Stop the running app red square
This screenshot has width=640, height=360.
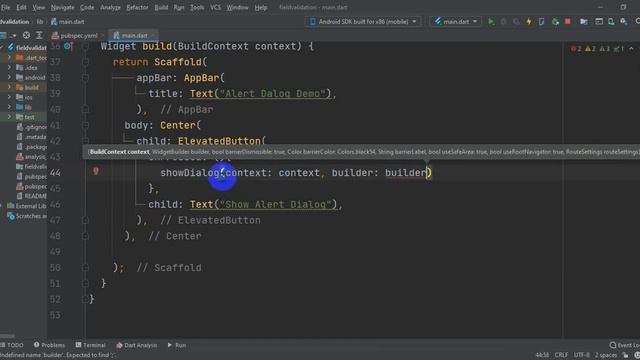[568, 22]
